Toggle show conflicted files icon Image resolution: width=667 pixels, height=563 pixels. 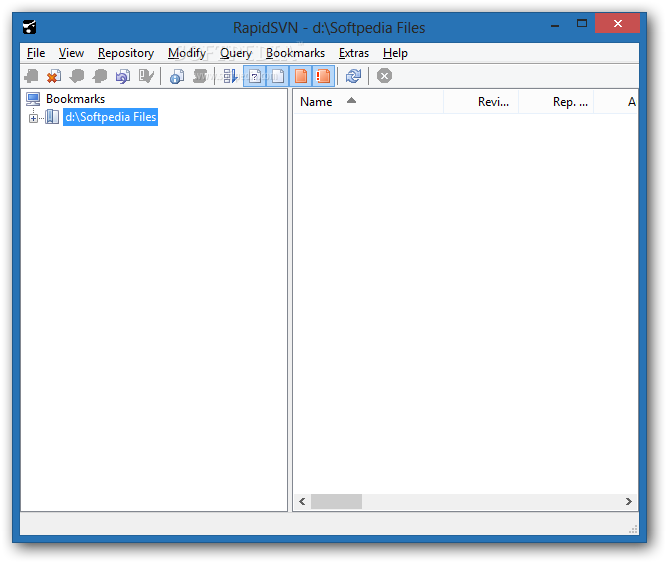pyautogui.click(x=323, y=76)
